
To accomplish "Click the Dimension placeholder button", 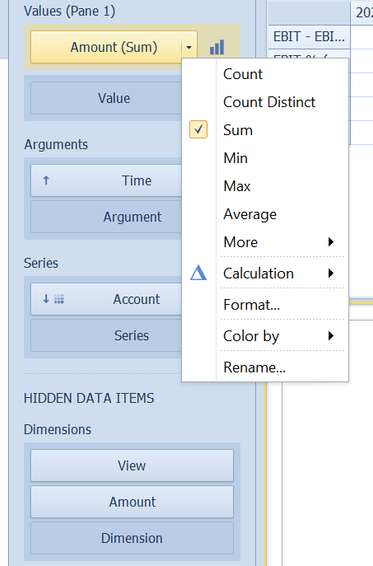I will [132, 538].
